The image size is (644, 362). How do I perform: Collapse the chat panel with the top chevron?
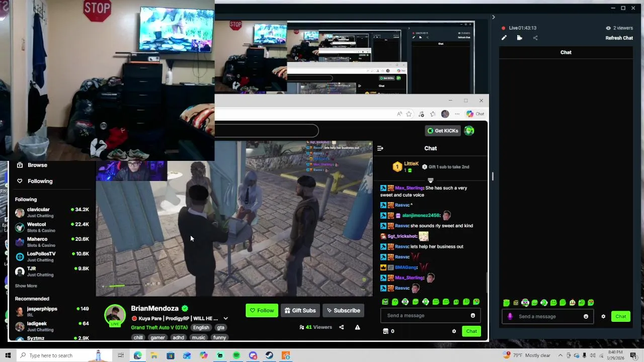tap(493, 17)
